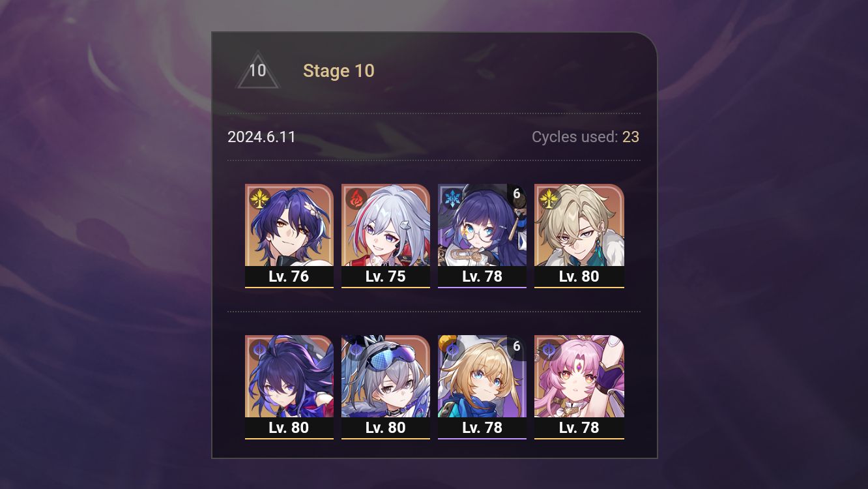Click the eidolon 6 badge on the Ice character card

(x=517, y=194)
